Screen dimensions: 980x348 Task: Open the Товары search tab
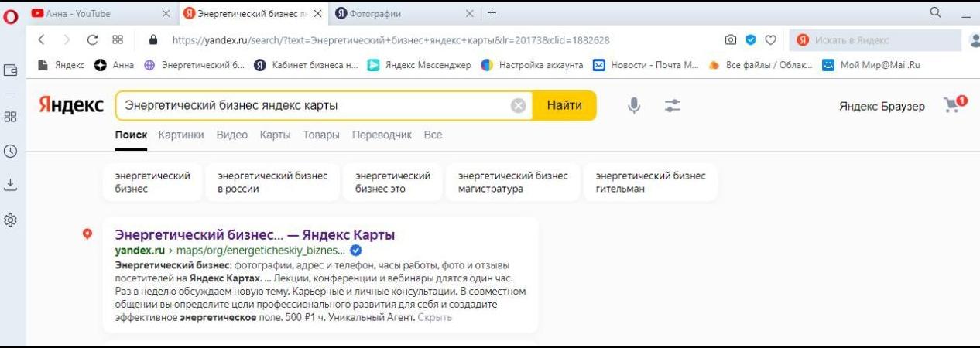click(321, 135)
